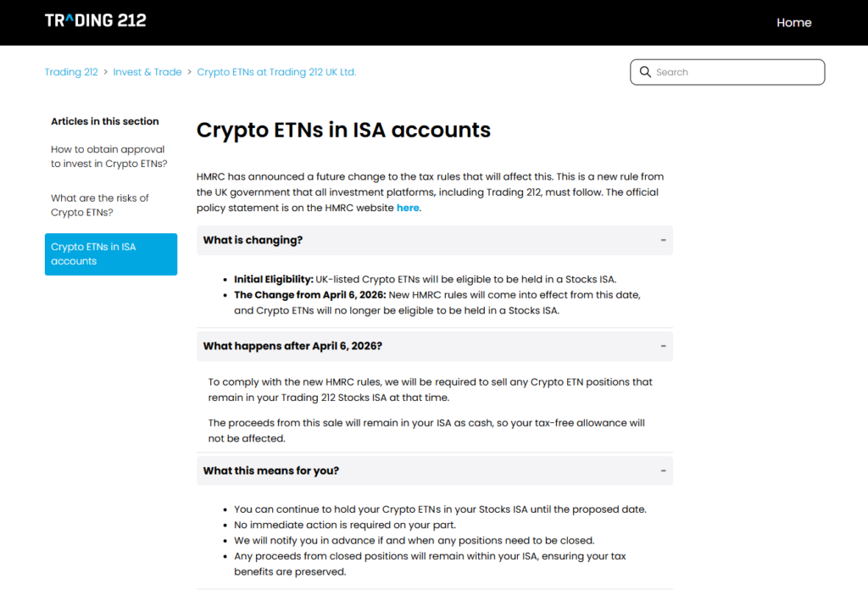Image resolution: width=868 pixels, height=590 pixels.
Task: Open 'Crypto ETNs at Trading 212 UK Ltd.' breadcrumb
Action: [x=276, y=72]
